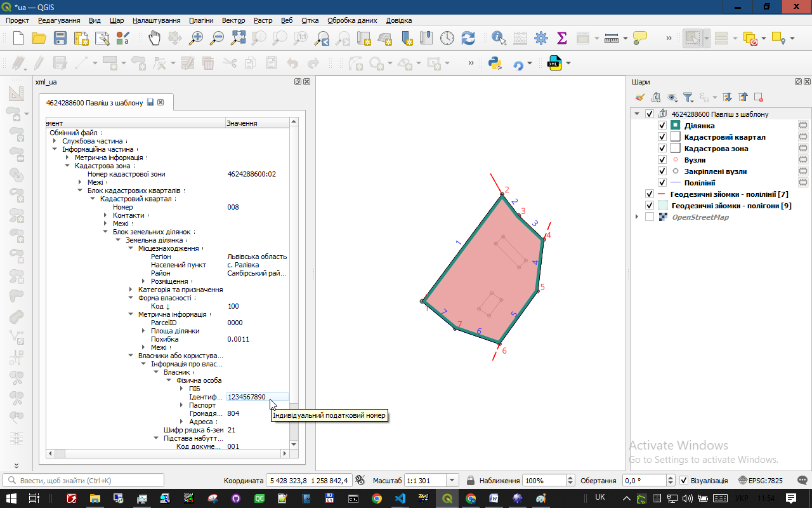Click the Zoom Full extent icon
The width and height of the screenshot is (812, 508).
point(238,38)
